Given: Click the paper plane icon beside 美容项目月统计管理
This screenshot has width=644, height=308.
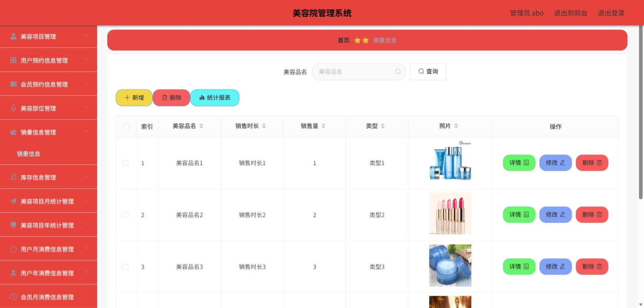Looking at the screenshot, I should (14, 201).
